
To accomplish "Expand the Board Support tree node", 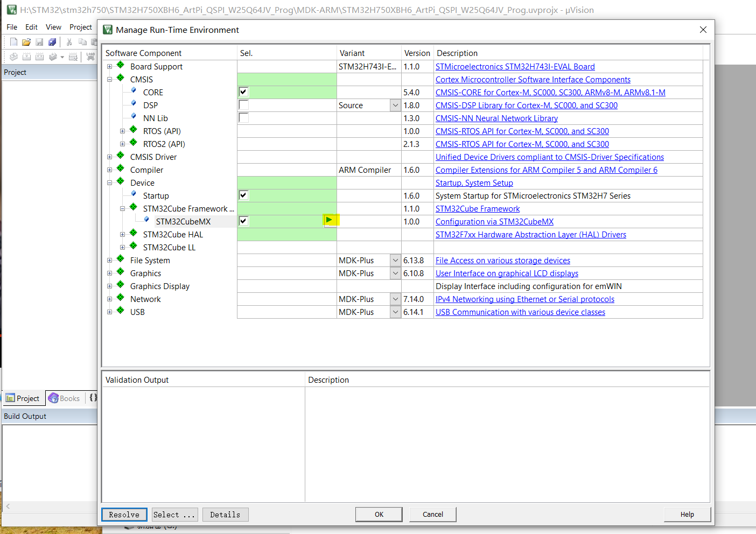I will pyautogui.click(x=110, y=67).
